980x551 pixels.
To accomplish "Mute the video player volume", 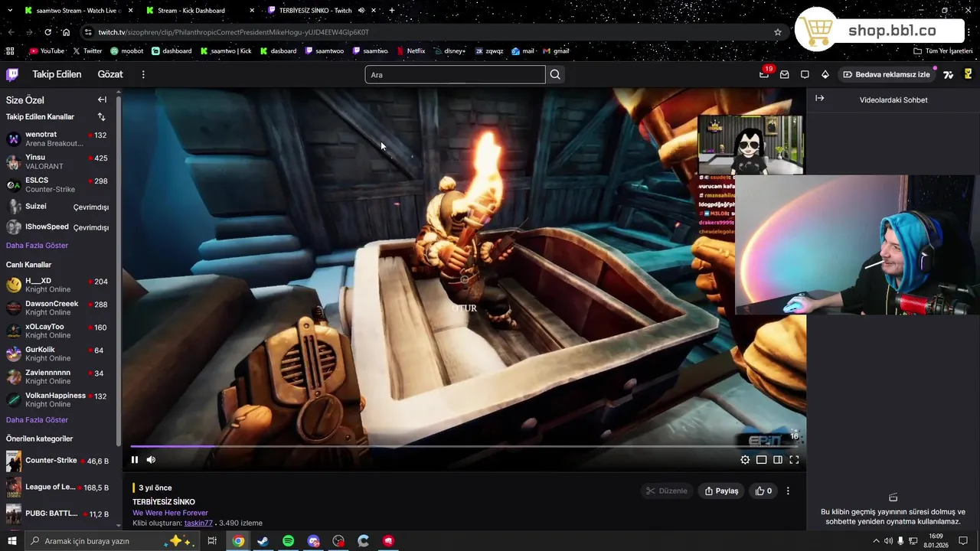I will click(x=151, y=460).
